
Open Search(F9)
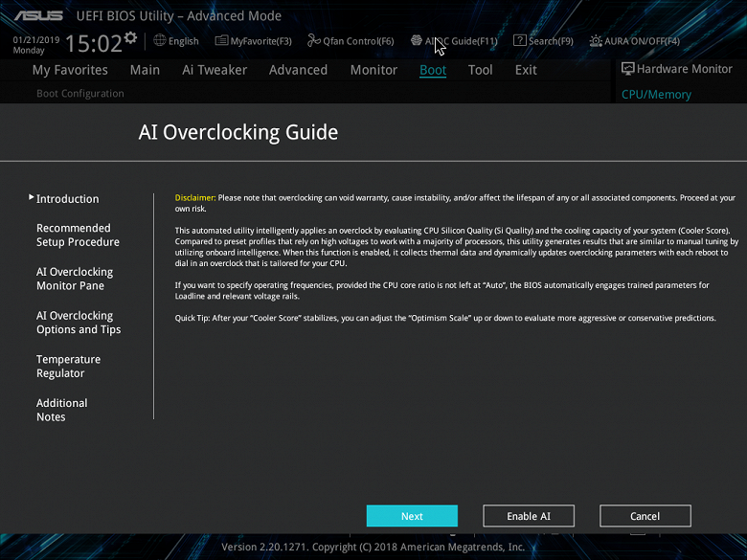pyautogui.click(x=551, y=41)
